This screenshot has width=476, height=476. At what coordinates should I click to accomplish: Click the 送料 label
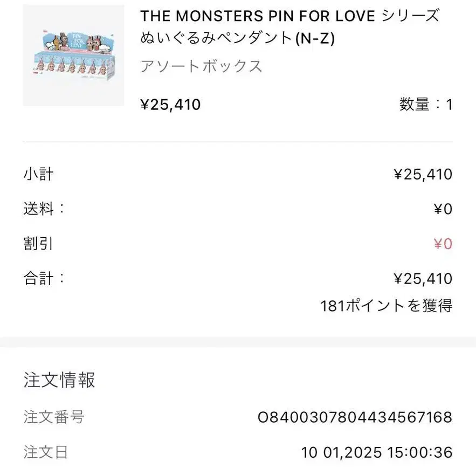coord(43,209)
